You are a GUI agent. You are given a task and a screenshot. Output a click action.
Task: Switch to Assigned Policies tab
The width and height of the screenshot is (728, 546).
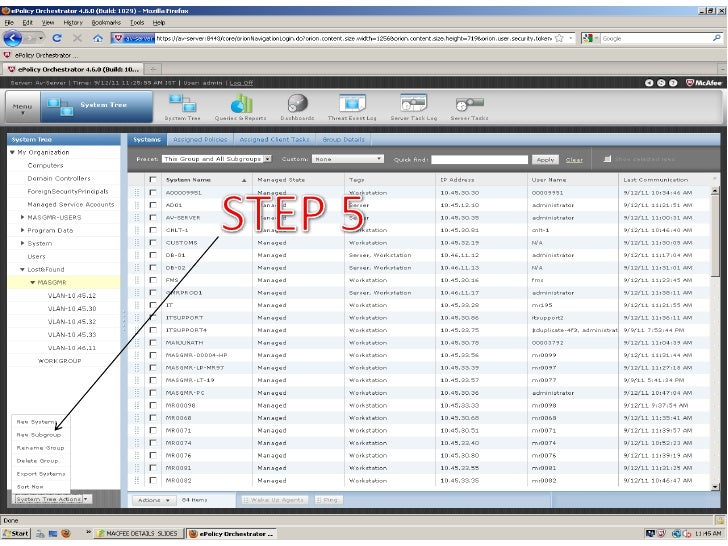pos(200,139)
